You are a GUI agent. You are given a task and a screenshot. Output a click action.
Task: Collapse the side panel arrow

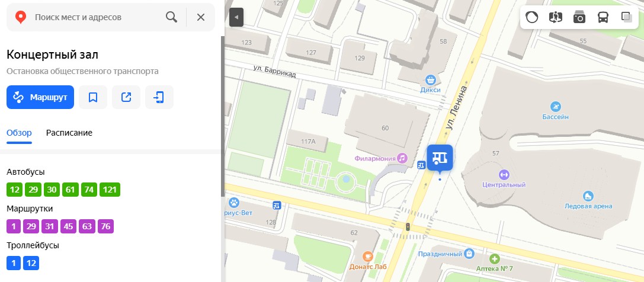click(x=236, y=17)
